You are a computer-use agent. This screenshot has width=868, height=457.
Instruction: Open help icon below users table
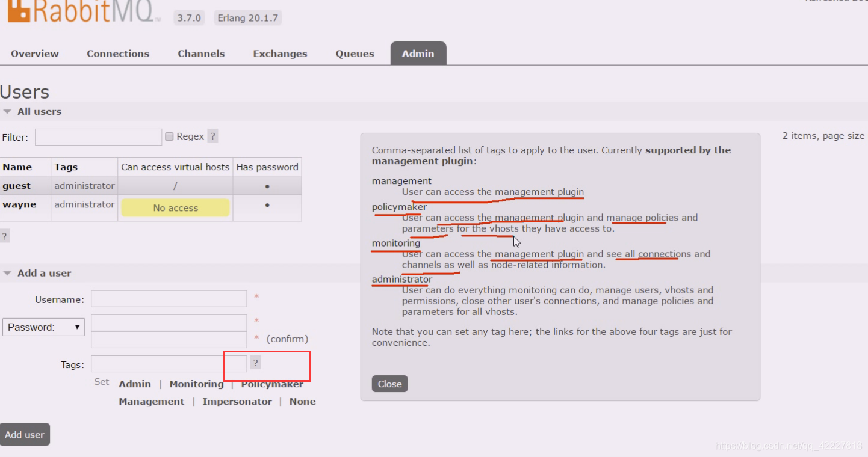tap(4, 236)
